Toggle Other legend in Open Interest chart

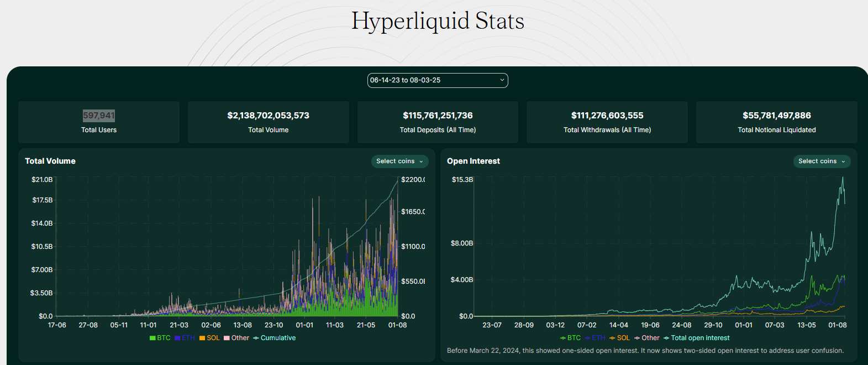[x=646, y=338]
